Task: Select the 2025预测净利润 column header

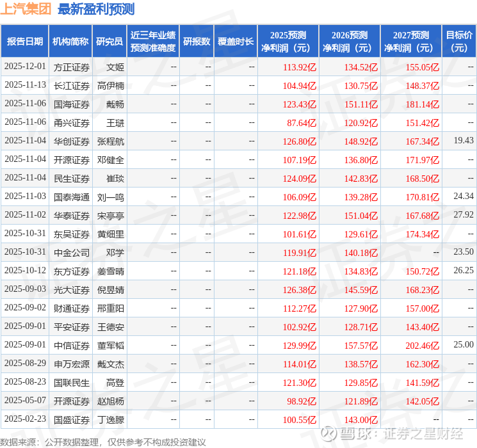Action: [x=288, y=42]
